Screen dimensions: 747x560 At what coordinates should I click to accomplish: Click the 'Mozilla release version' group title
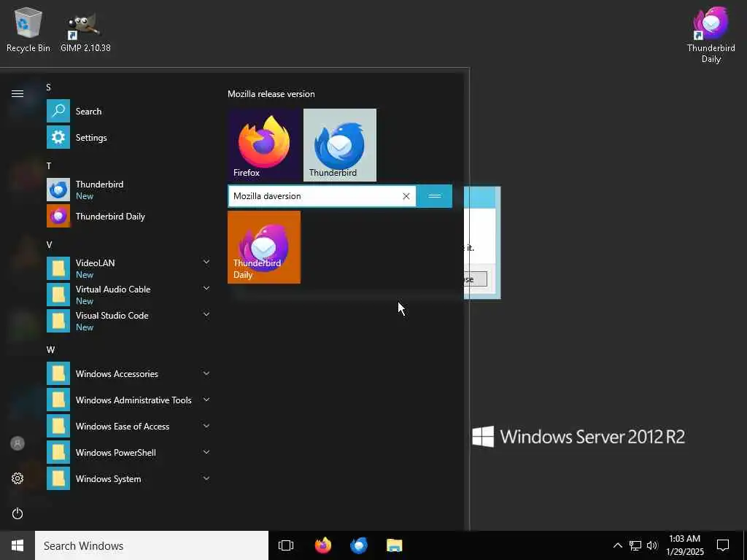(271, 94)
